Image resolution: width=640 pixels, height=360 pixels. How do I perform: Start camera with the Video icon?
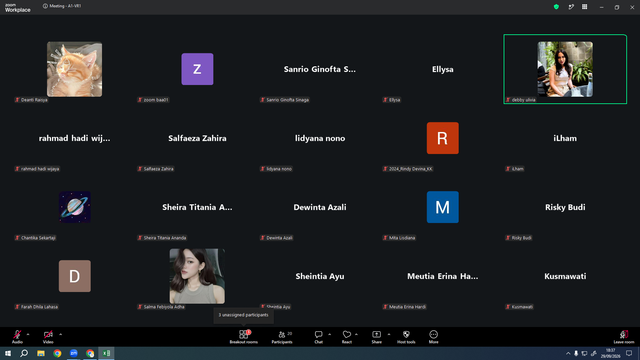click(48, 336)
